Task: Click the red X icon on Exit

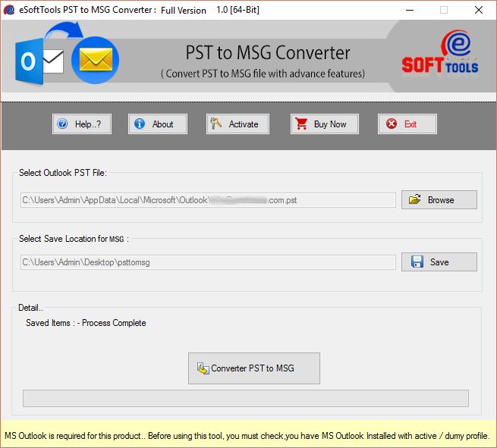Action: click(x=392, y=124)
